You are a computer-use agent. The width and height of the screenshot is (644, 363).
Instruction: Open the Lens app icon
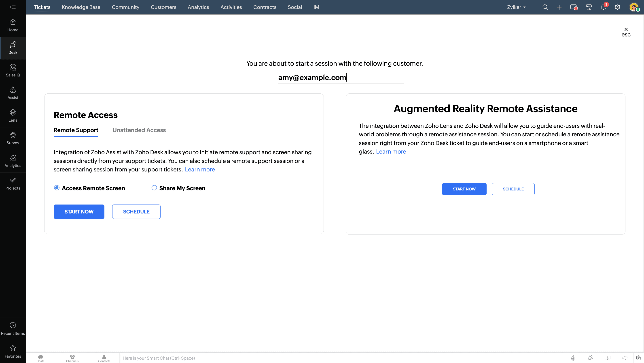click(13, 116)
